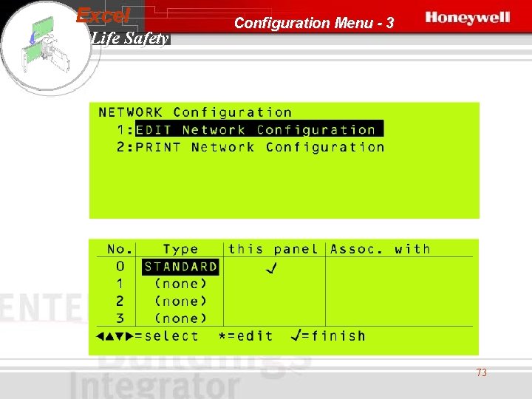The height and width of the screenshot is (399, 532).
Task: Click the (none) type in row 3
Action: tap(180, 318)
